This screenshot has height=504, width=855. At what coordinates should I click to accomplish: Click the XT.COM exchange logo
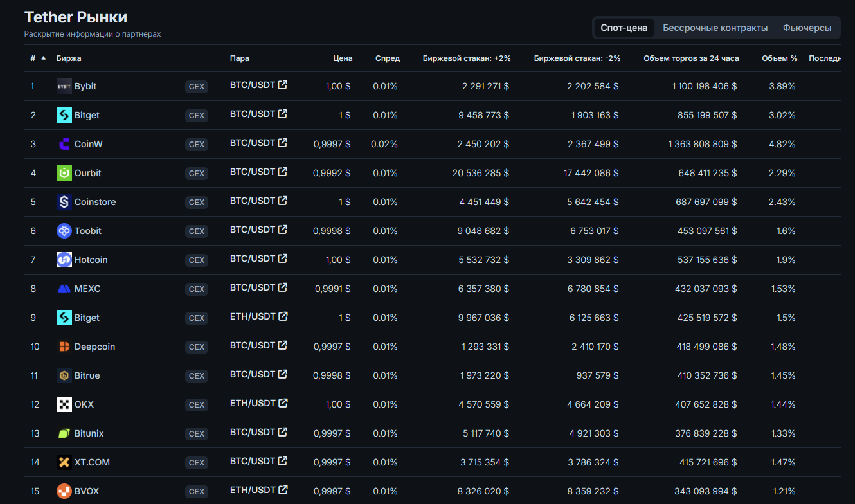64,462
